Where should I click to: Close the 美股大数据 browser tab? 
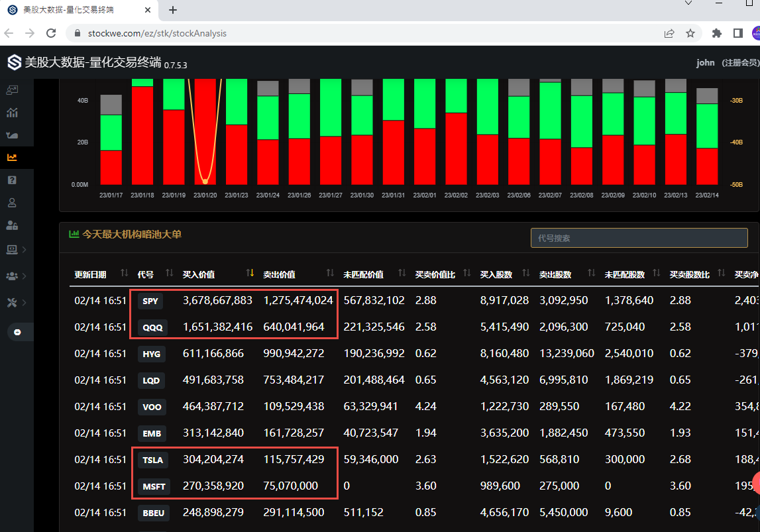(x=148, y=10)
